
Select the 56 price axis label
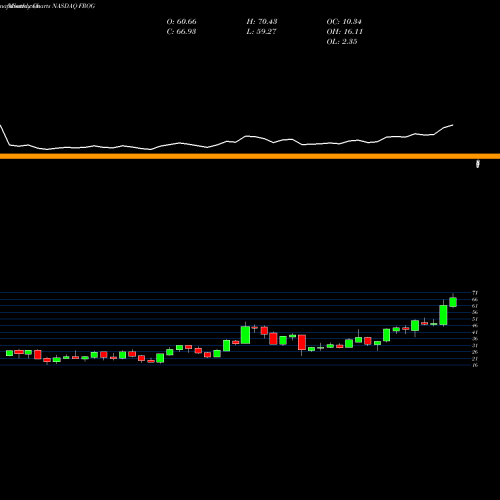click(475, 312)
